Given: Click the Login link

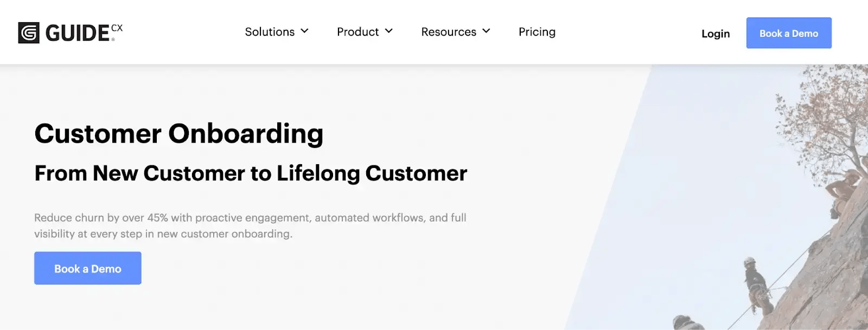Looking at the screenshot, I should [716, 34].
